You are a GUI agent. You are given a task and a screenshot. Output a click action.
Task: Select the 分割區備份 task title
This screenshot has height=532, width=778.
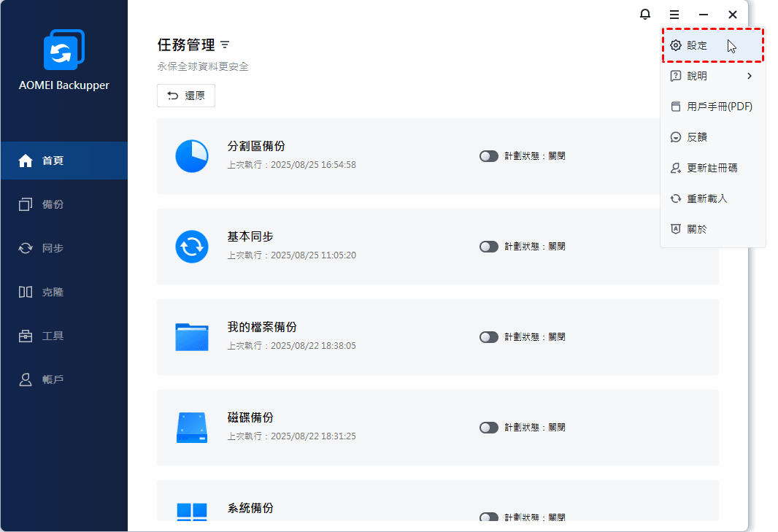(x=256, y=146)
